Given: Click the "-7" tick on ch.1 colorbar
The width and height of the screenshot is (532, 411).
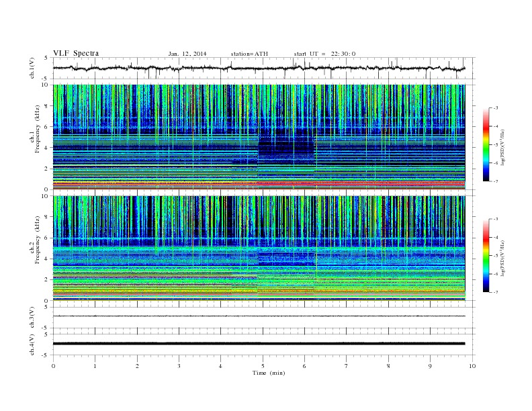Looking at the screenshot, I should coord(495,181).
